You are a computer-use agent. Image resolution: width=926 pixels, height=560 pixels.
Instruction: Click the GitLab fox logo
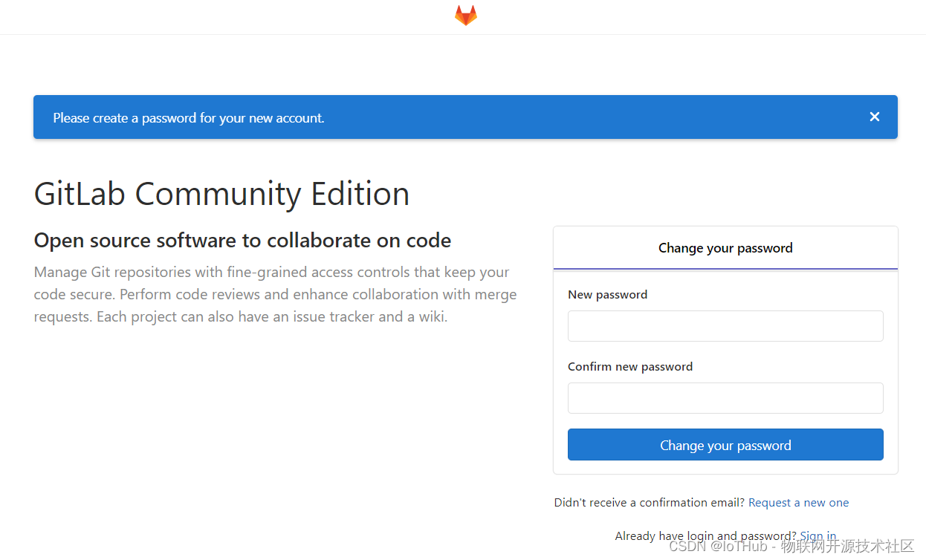466,16
